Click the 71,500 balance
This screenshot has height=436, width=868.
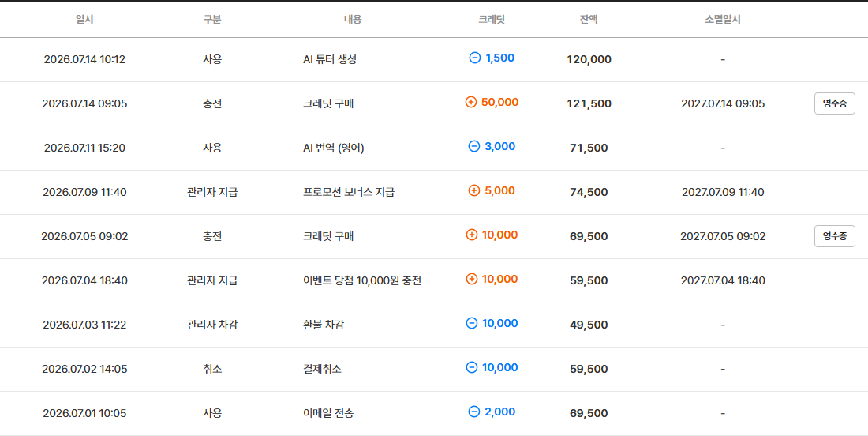(589, 148)
